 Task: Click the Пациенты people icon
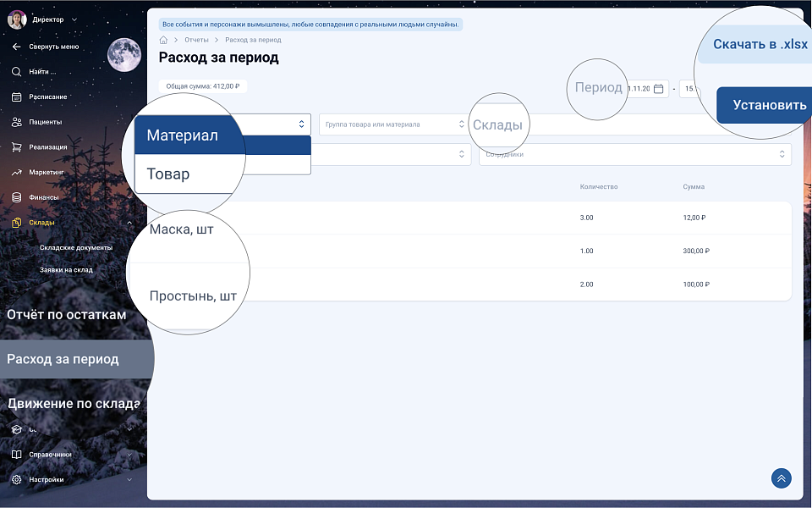pos(16,122)
